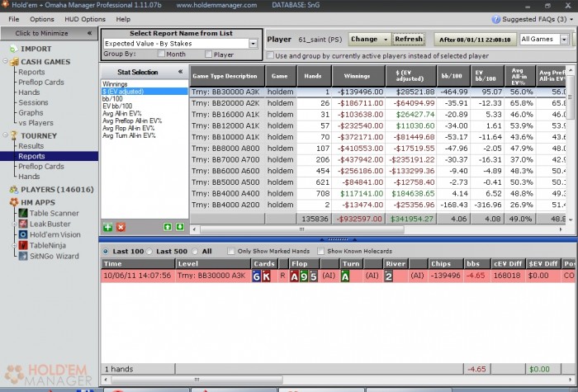Image resolution: width=578 pixels, height=392 pixels.
Task: Toggle use currently active players checkbox
Action: click(270, 55)
